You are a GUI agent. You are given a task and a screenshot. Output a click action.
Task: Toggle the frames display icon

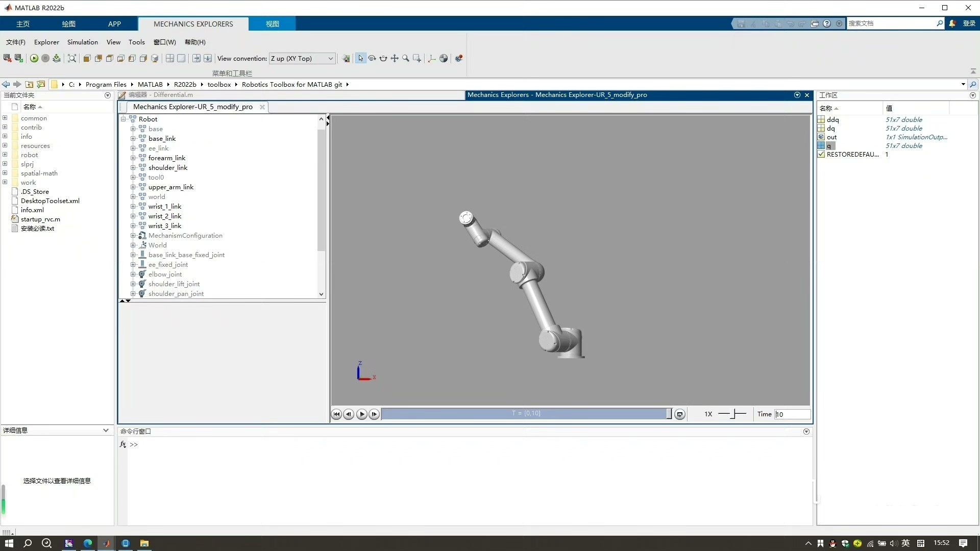point(432,59)
